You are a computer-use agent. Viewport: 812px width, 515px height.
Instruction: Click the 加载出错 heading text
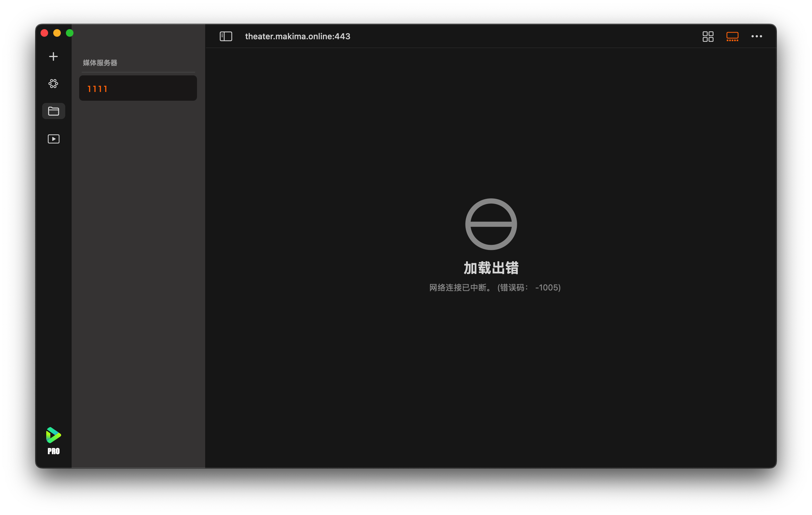tap(491, 268)
